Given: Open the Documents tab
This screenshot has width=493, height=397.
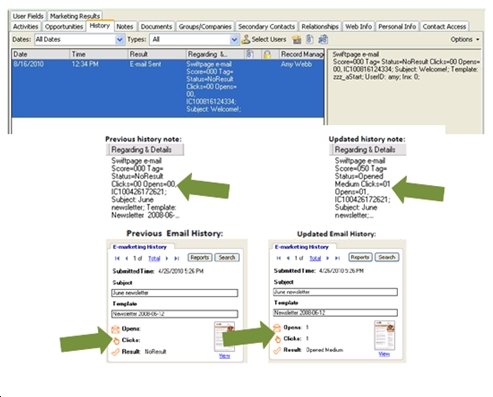Looking at the screenshot, I should tap(156, 26).
